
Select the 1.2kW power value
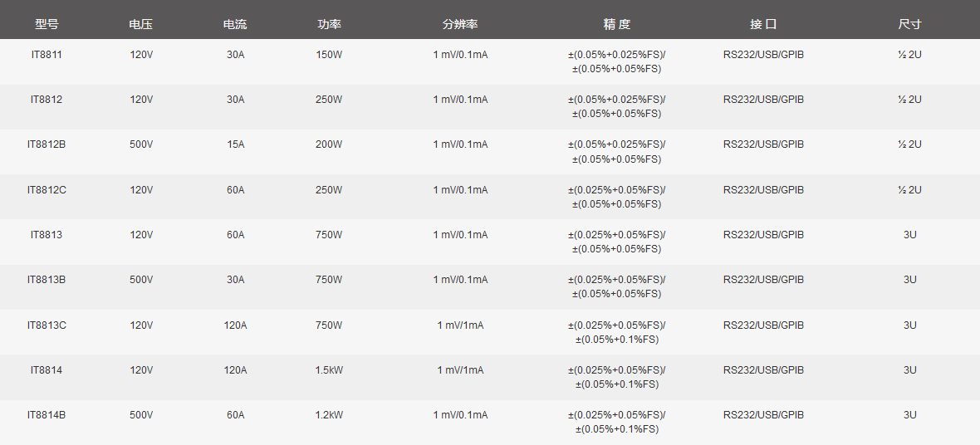pyautogui.click(x=329, y=415)
